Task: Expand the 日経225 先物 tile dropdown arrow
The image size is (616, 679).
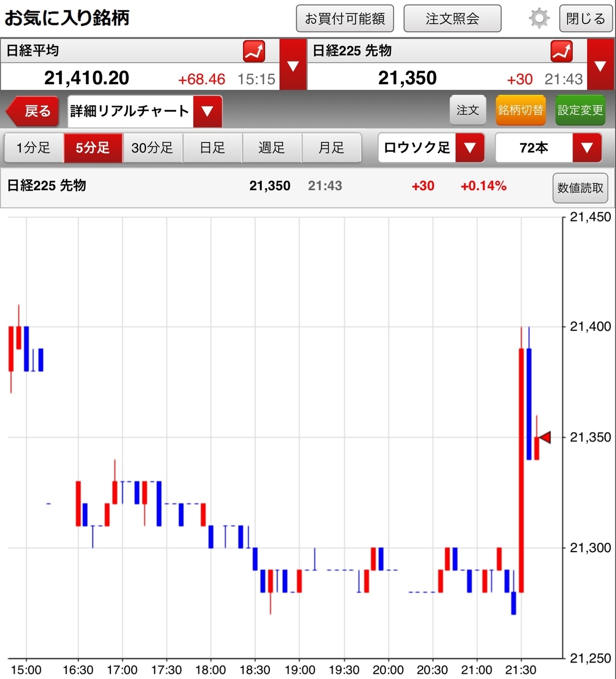Action: click(601, 65)
